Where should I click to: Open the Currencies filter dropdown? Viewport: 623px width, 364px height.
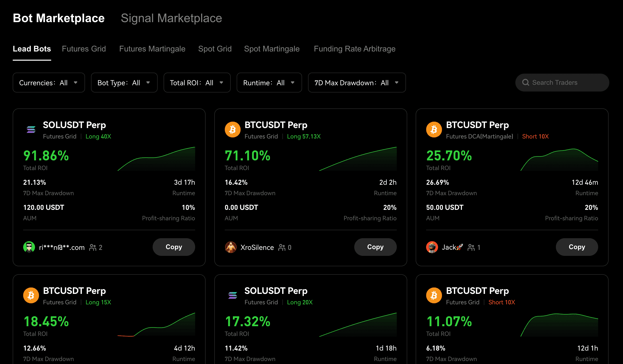[x=49, y=83]
